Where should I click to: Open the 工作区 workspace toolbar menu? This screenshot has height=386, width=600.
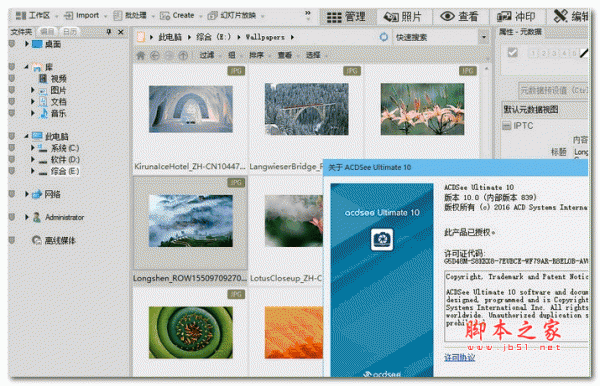pos(33,16)
